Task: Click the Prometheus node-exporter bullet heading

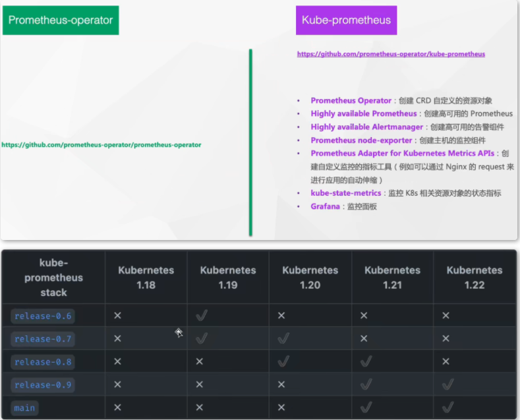Action: click(361, 140)
